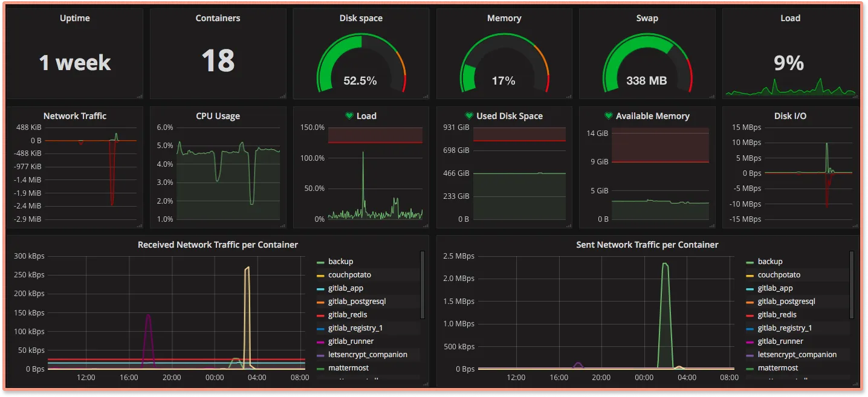This screenshot has height=397, width=868.
Task: Open the CPU Usage panel title menu
Action: coord(218,115)
